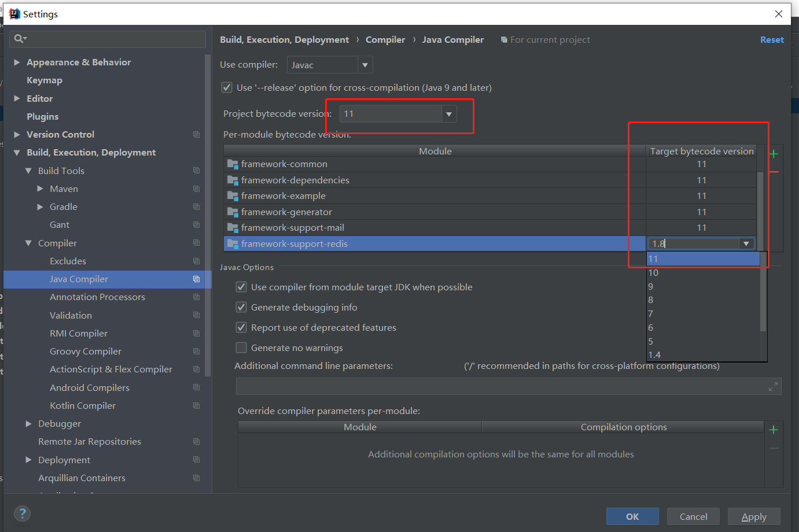Click the IntelliJ logo in Settings title bar
This screenshot has width=799, height=532.
tap(14, 14)
